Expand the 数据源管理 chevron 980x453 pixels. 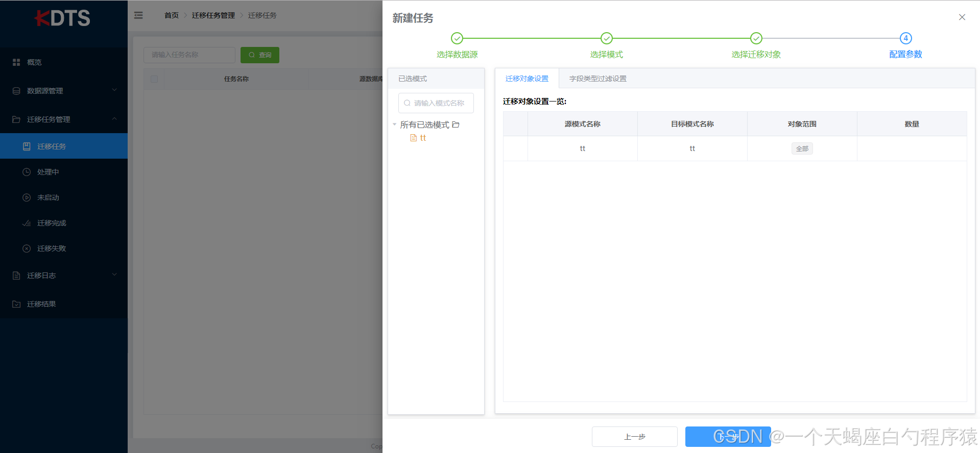(114, 90)
